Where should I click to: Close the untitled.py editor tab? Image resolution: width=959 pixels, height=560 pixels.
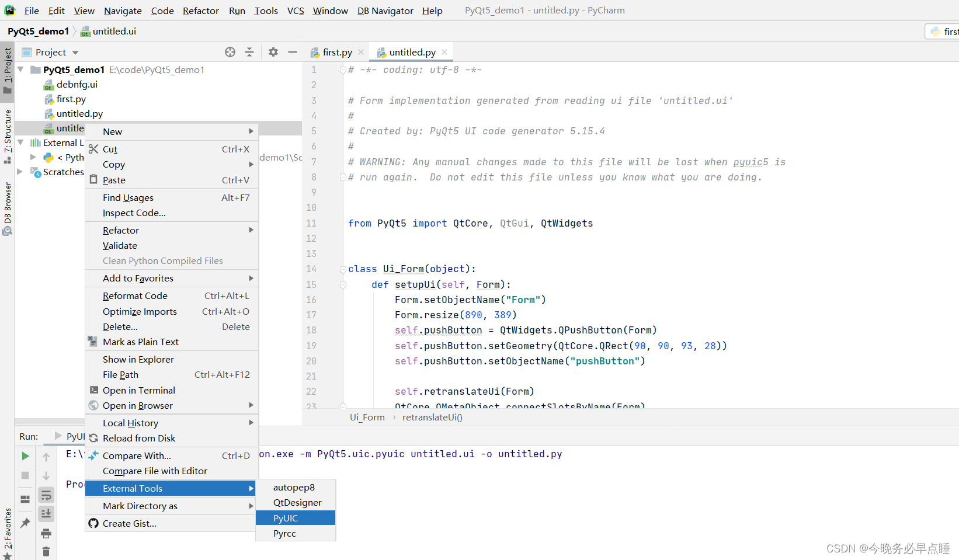(444, 52)
